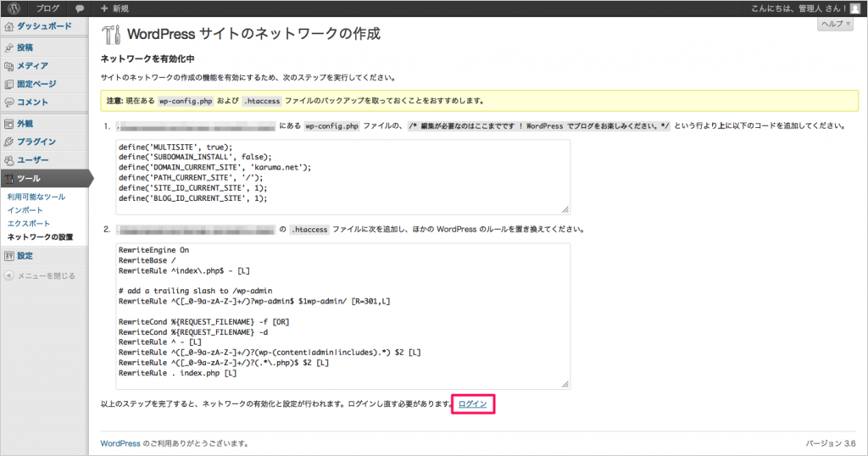Open the WordPress logo menu
The width and height of the screenshot is (868, 456).
(14, 8)
